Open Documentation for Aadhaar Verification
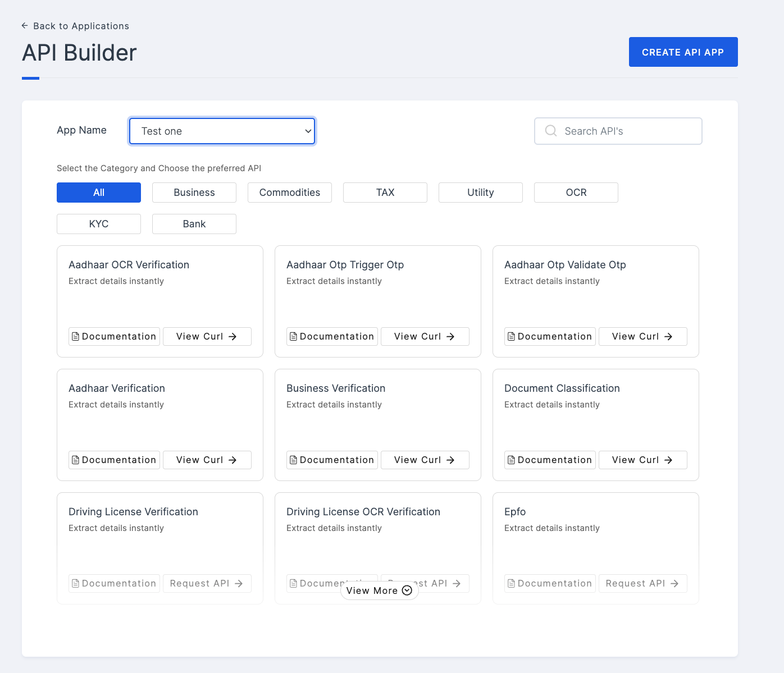This screenshot has height=673, width=784. click(114, 460)
